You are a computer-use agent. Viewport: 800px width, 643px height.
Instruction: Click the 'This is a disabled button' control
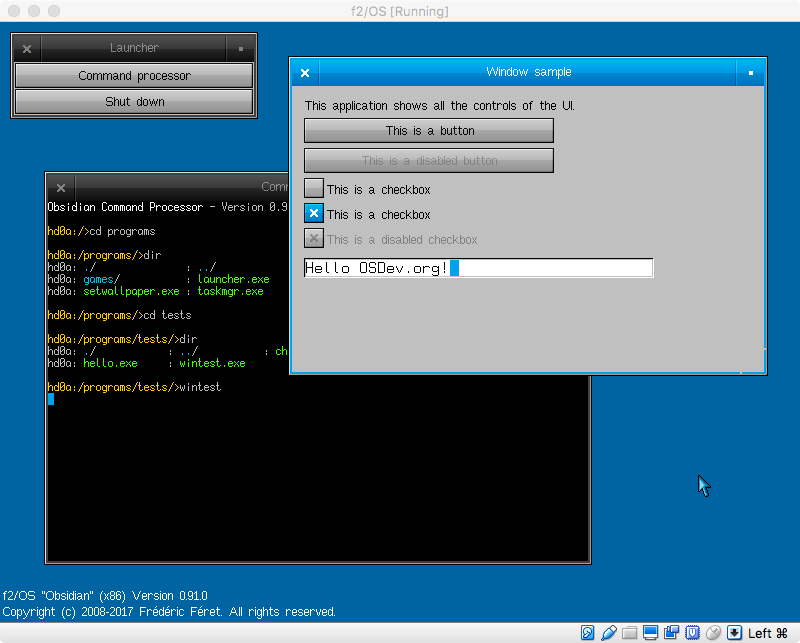[x=429, y=161]
